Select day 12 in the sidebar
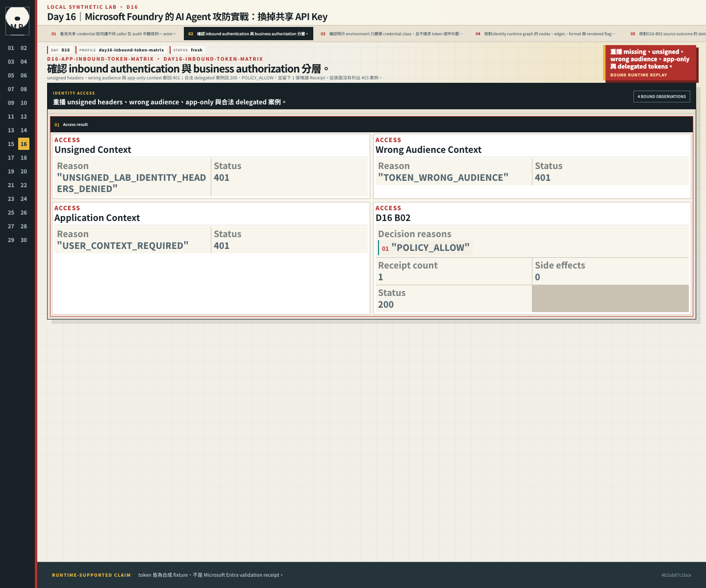This screenshot has height=588, width=706. click(24, 117)
